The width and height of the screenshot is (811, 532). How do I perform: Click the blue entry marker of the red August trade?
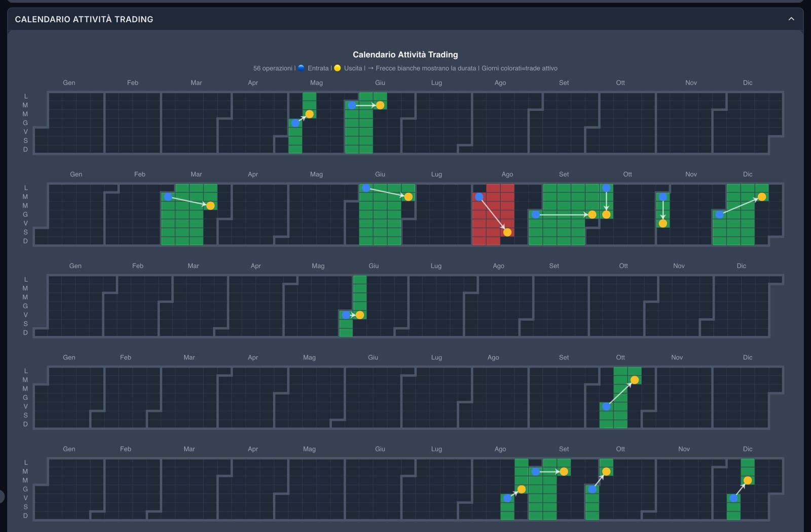coord(479,197)
